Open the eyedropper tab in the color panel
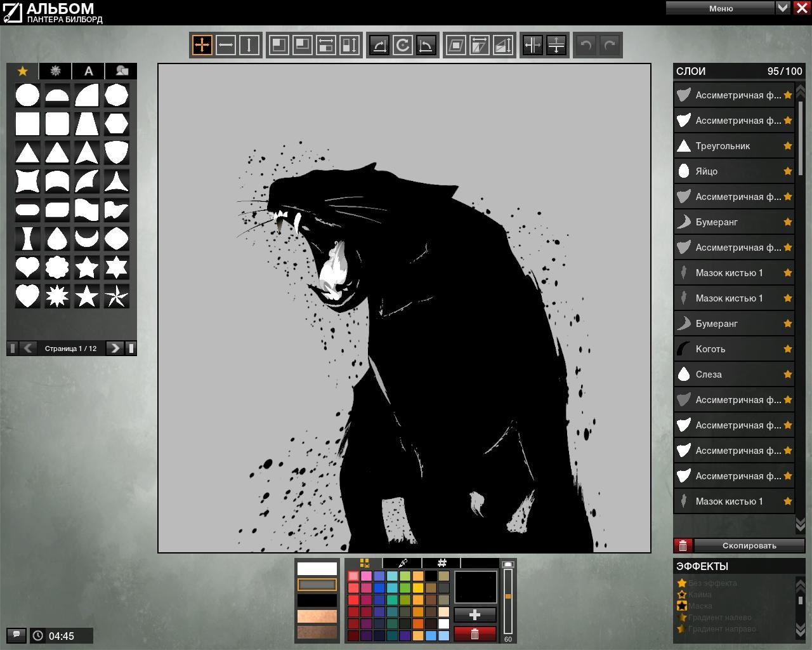 (402, 563)
